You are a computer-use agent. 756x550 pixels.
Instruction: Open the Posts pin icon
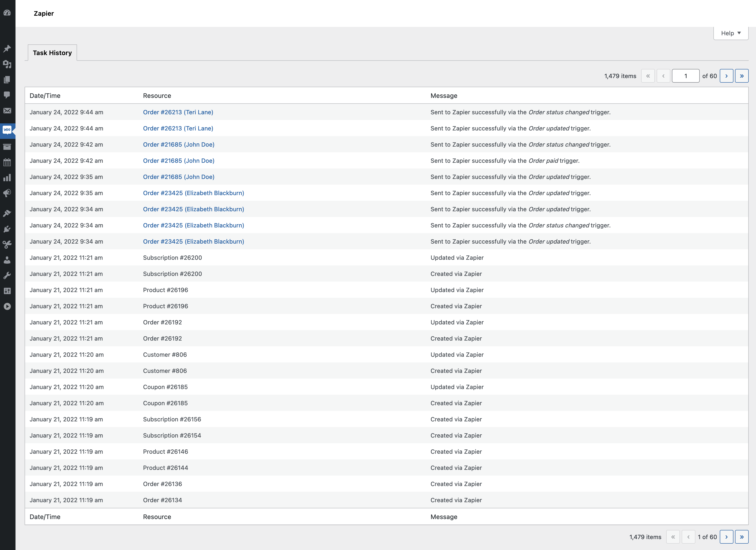pyautogui.click(x=7, y=49)
